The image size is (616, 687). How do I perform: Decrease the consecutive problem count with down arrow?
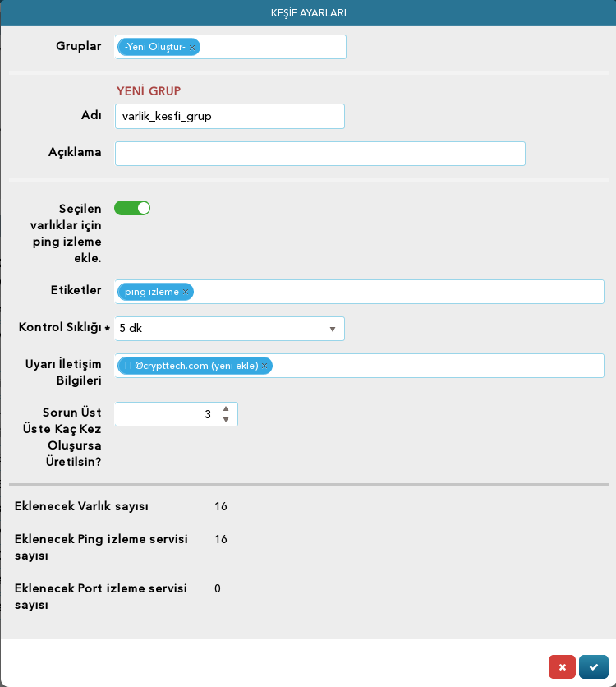click(x=226, y=420)
